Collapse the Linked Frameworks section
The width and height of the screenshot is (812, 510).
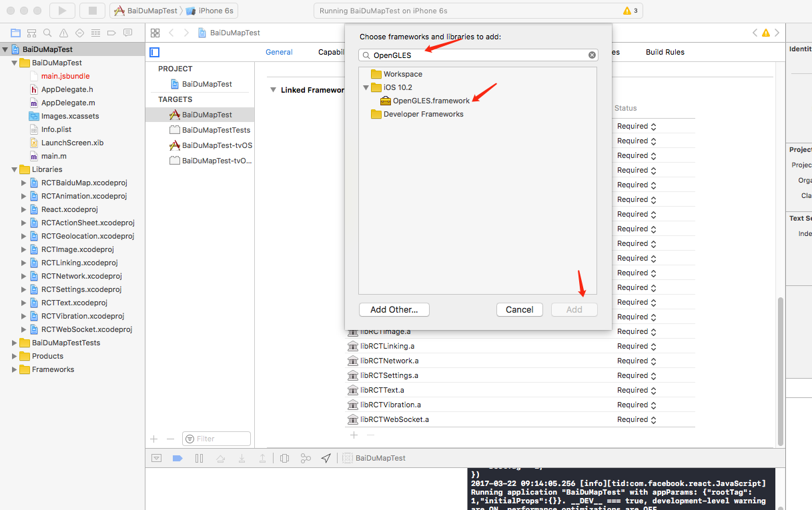click(272, 90)
